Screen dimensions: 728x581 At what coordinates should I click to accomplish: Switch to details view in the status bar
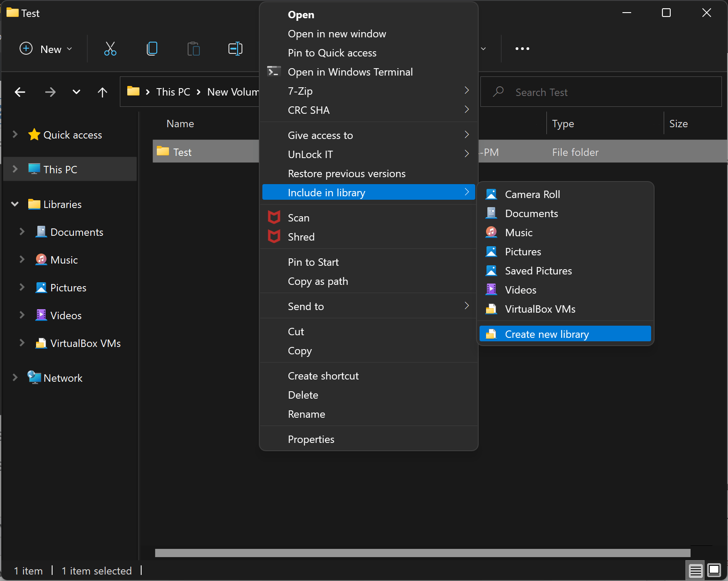(x=695, y=570)
